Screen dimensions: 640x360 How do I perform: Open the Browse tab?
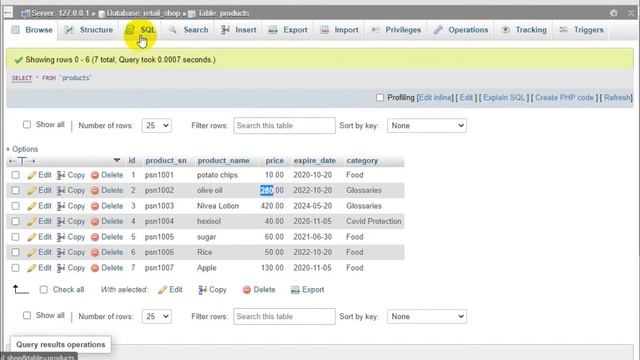point(32,30)
